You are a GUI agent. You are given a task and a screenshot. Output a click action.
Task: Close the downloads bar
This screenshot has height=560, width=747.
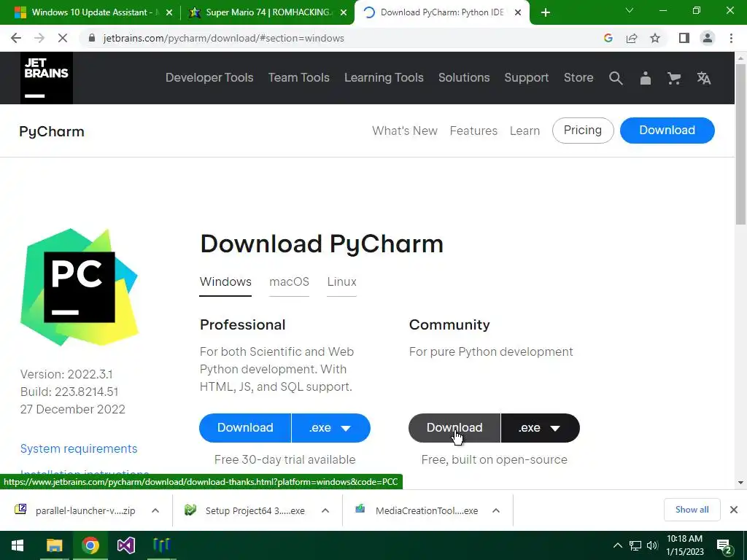tap(734, 510)
